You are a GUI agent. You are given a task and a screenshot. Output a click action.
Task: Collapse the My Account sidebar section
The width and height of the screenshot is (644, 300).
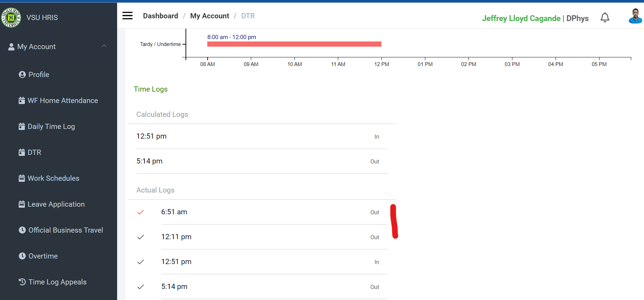36,47
